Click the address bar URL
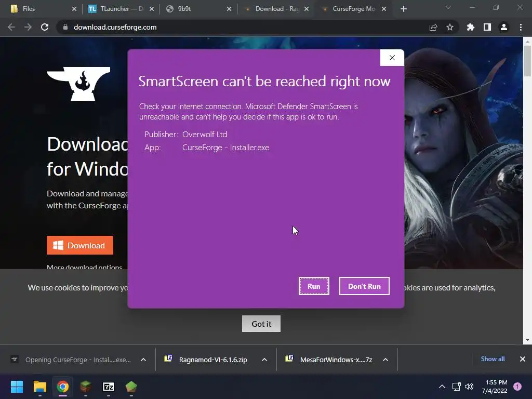Viewport: 532px width, 399px height. (115, 27)
